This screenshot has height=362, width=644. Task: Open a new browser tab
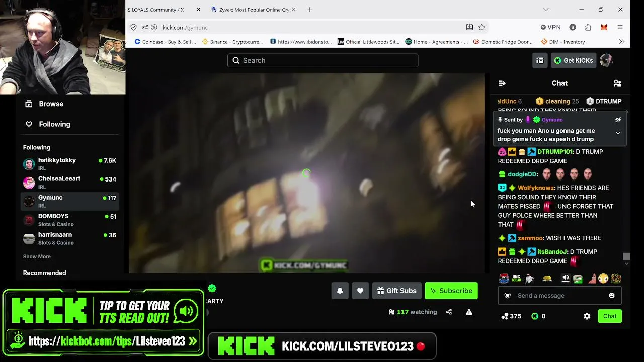pyautogui.click(x=310, y=10)
